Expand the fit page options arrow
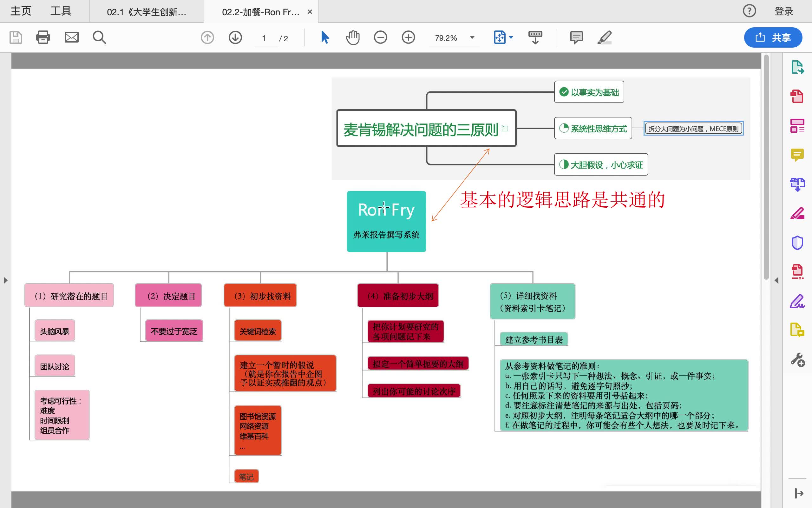 coord(511,37)
